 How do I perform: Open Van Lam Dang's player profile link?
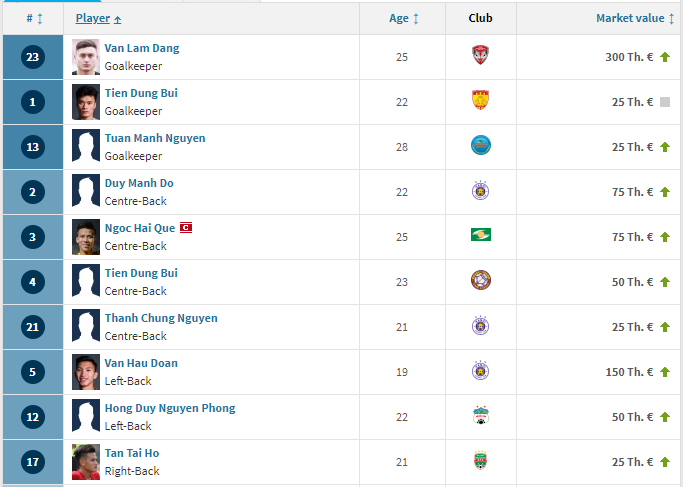point(142,48)
